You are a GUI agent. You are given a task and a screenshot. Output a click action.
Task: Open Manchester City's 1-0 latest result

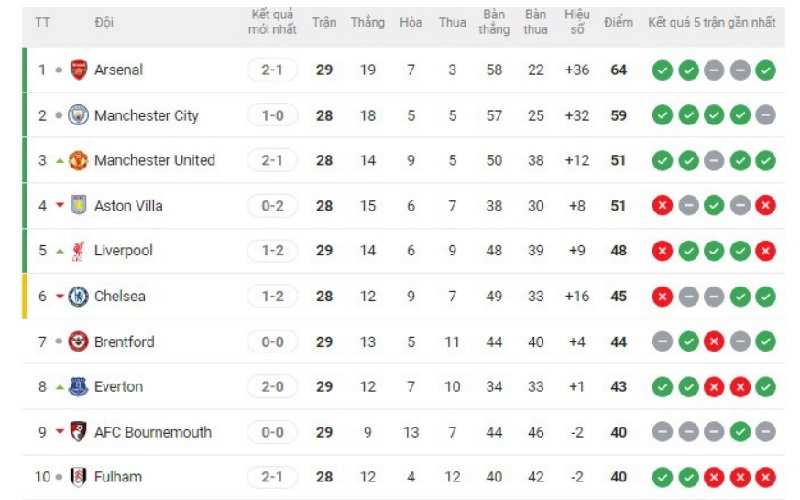pyautogui.click(x=272, y=115)
